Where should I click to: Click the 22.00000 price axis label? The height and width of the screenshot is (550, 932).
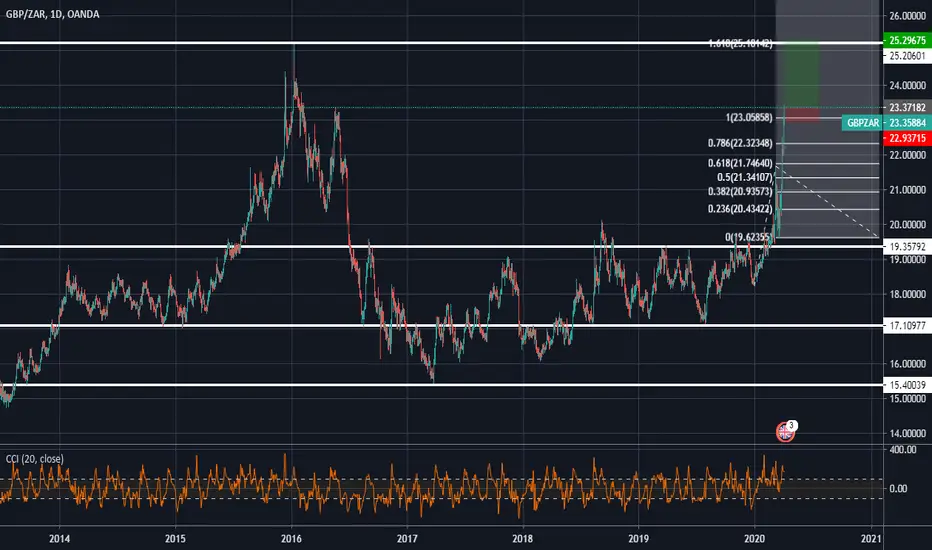pyautogui.click(x=908, y=155)
